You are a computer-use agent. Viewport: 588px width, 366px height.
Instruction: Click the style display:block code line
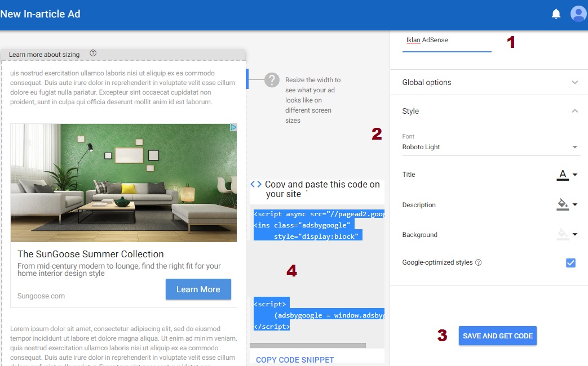coord(316,236)
